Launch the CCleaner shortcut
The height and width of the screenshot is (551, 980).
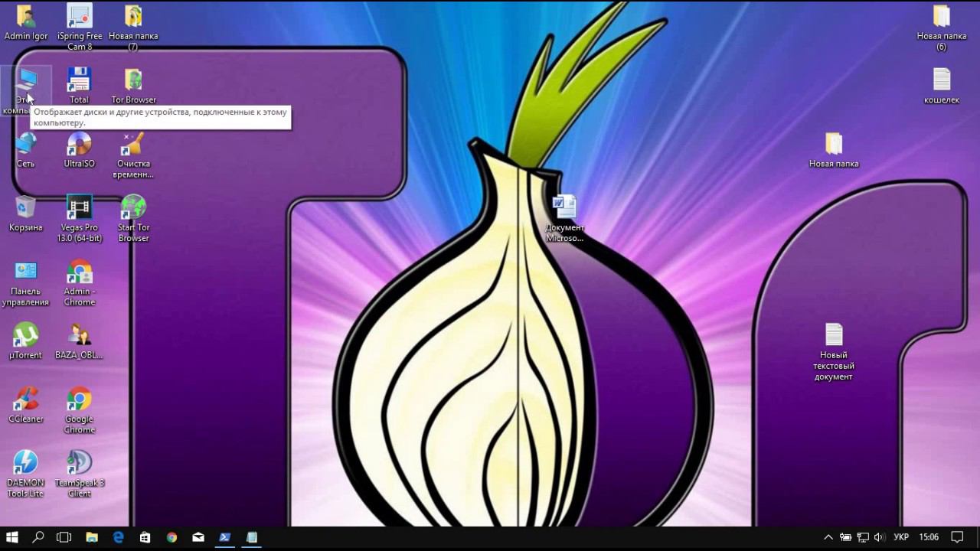[26, 399]
